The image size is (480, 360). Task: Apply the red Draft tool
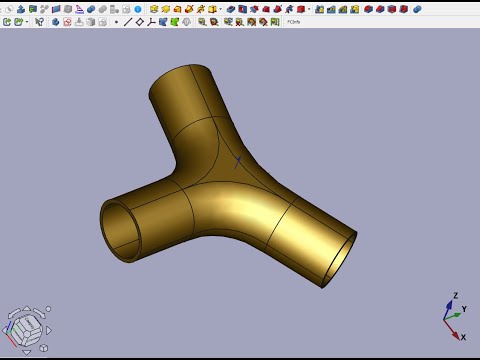point(391,9)
